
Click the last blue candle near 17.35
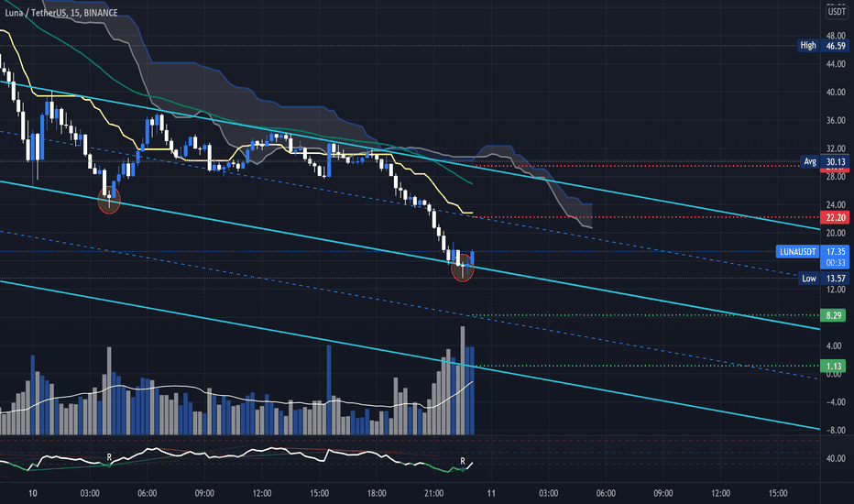tap(472, 258)
